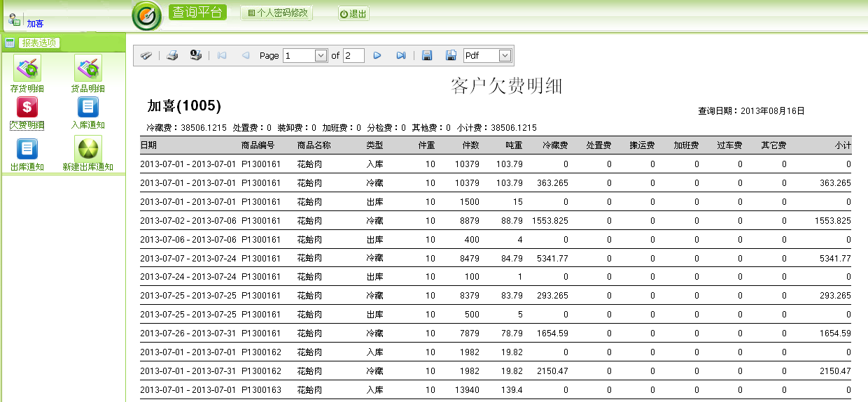The width and height of the screenshot is (868, 402).
Task: Click the total pages field showing 2
Action: tap(353, 55)
